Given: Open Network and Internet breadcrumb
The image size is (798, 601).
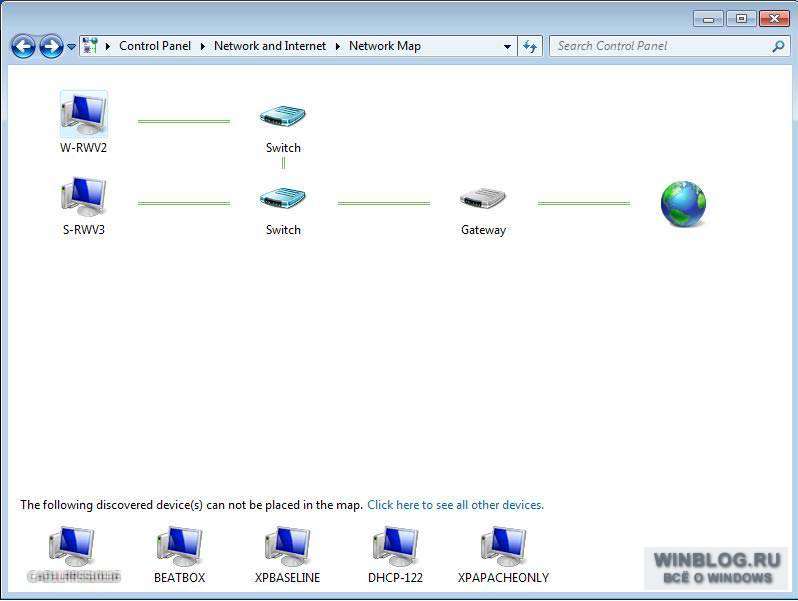Looking at the screenshot, I should pyautogui.click(x=270, y=46).
